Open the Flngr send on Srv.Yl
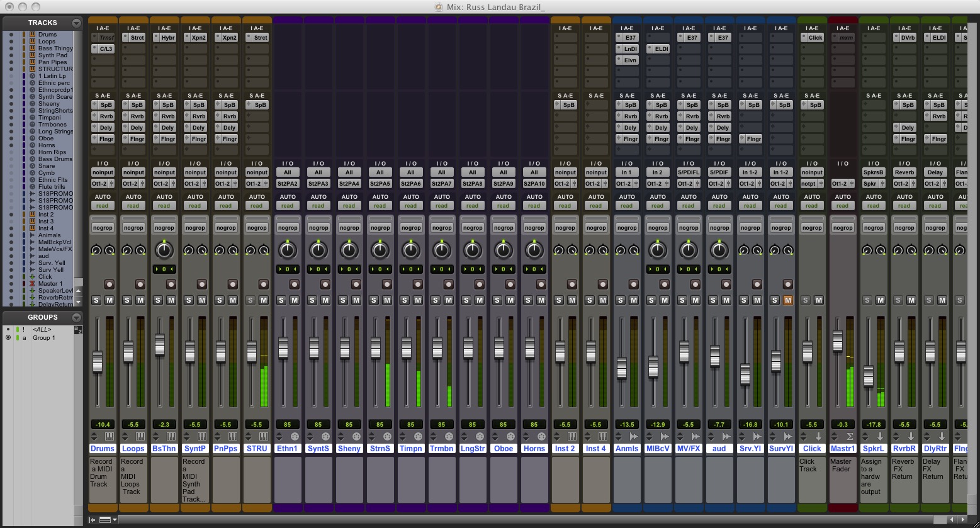The width and height of the screenshot is (980, 528). point(750,139)
